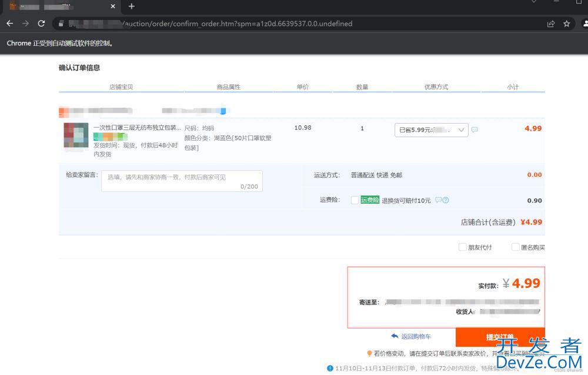Click 确认订单信息 heading
588x375 pixels.
(x=79, y=68)
